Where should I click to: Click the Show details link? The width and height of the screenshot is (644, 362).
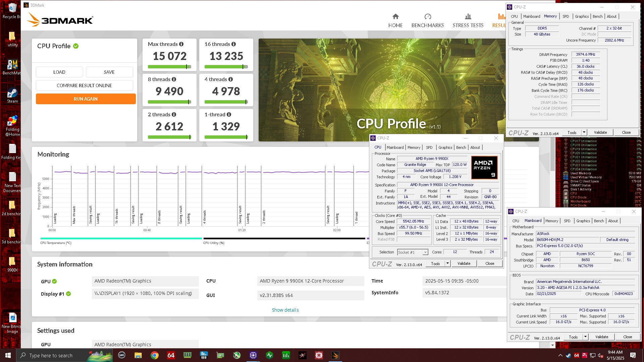point(285,310)
